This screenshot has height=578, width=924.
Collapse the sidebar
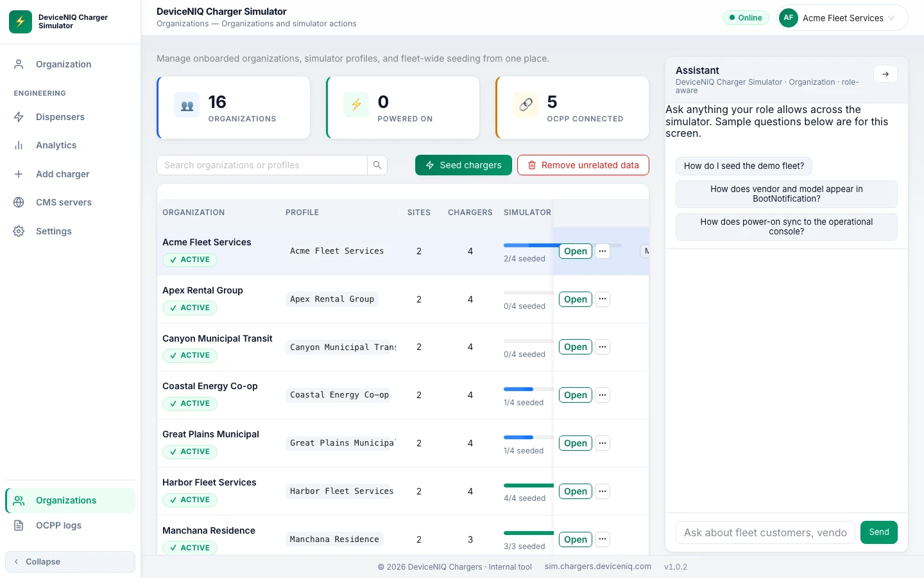point(71,561)
